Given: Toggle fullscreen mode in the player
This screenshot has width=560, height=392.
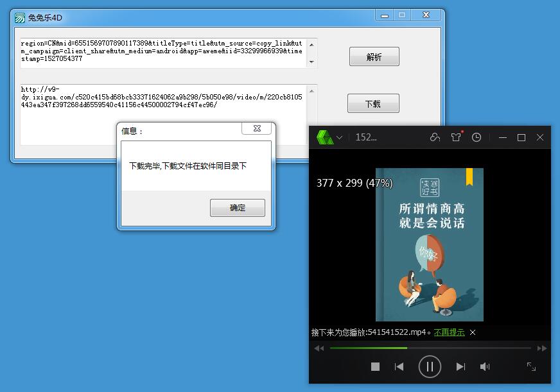Looking at the screenshot, I should click(531, 366).
